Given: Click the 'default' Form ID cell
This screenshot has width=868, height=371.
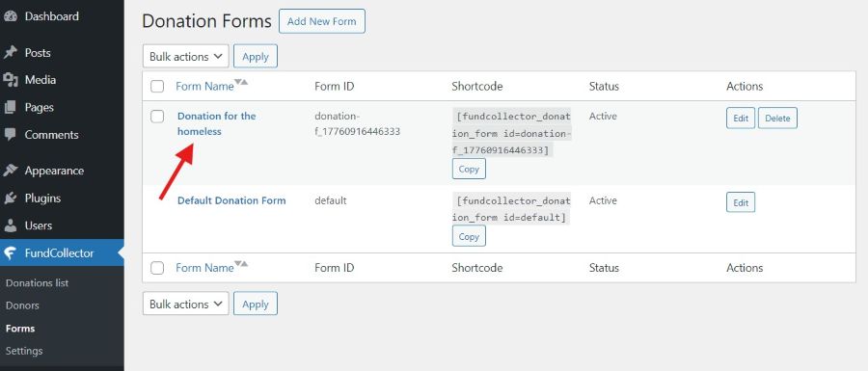Looking at the screenshot, I should coord(331,200).
